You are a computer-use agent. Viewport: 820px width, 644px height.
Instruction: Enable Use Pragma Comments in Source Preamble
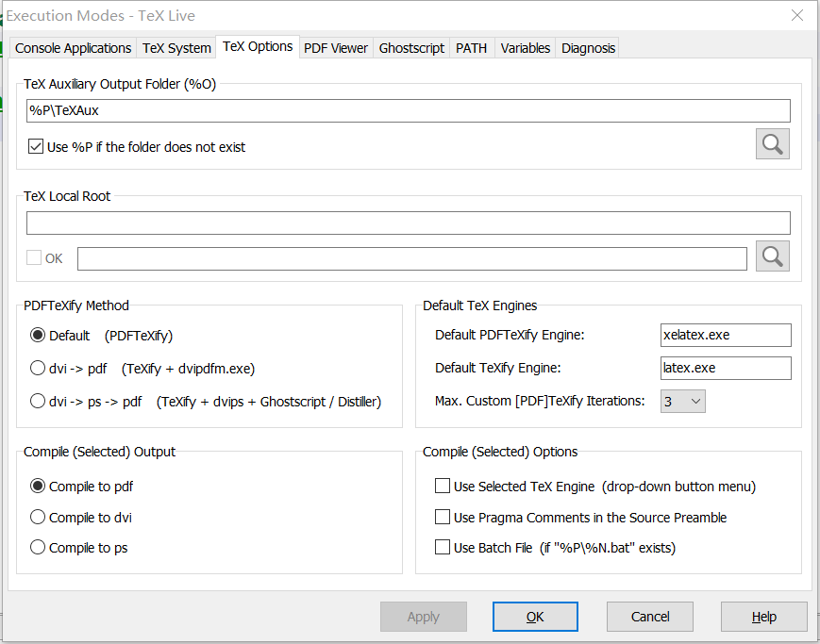(x=442, y=517)
